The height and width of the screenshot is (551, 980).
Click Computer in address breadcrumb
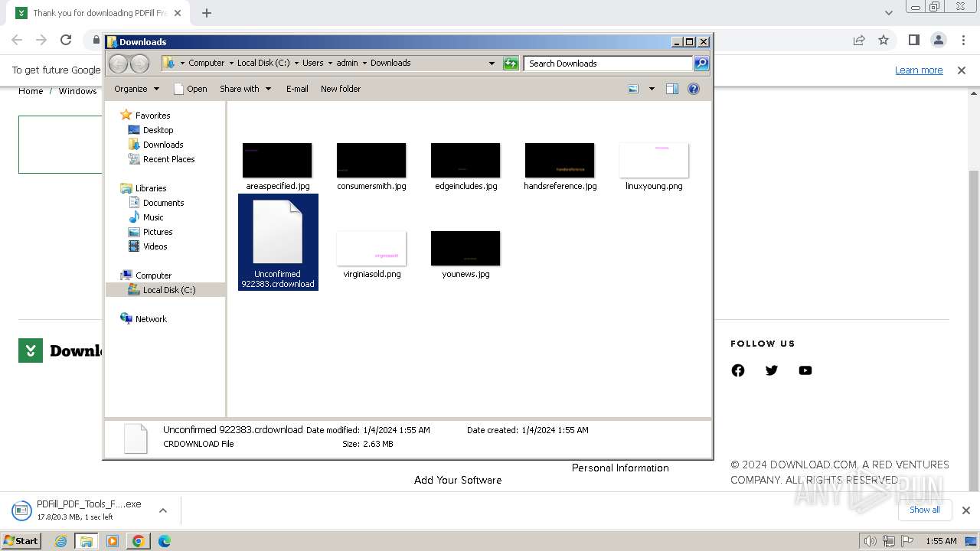(206, 64)
